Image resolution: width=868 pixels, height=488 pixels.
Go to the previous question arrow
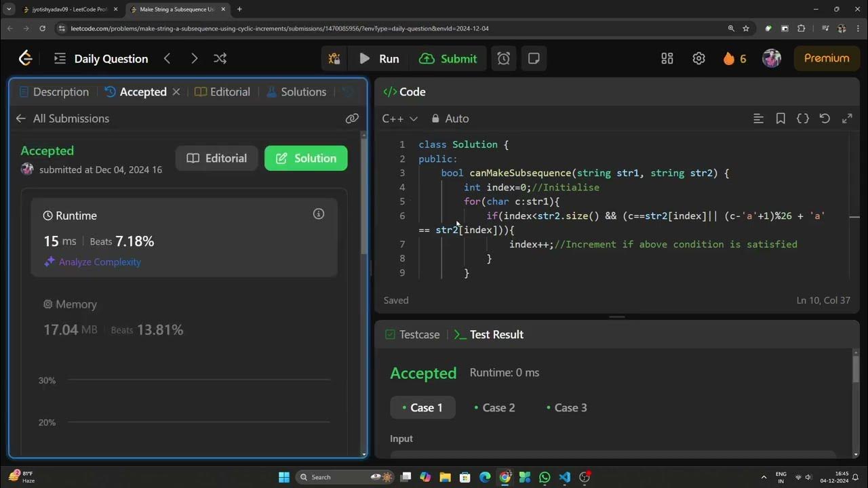pyautogui.click(x=167, y=58)
